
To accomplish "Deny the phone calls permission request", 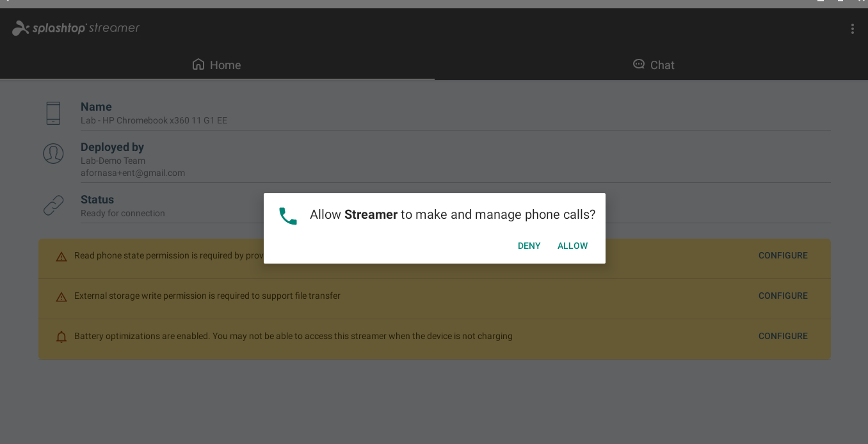I will (529, 246).
